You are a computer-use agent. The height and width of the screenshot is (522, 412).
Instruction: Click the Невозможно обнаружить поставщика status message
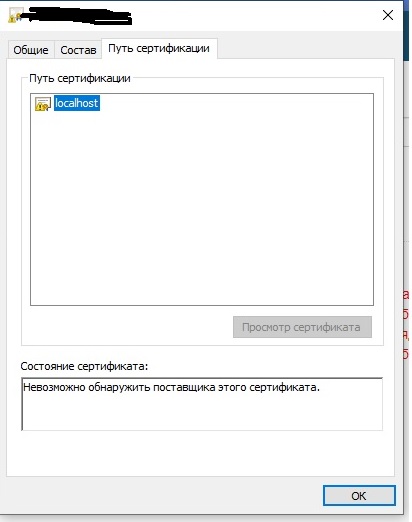tap(171, 387)
